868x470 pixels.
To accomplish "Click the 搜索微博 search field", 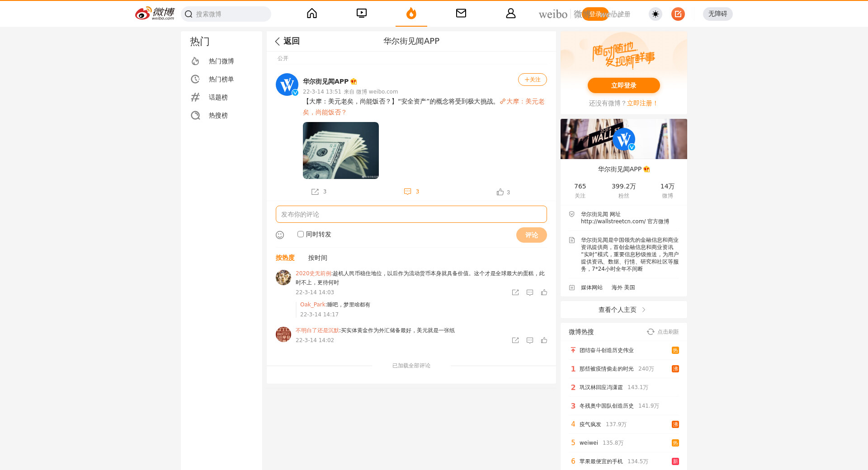I will 226,14.
